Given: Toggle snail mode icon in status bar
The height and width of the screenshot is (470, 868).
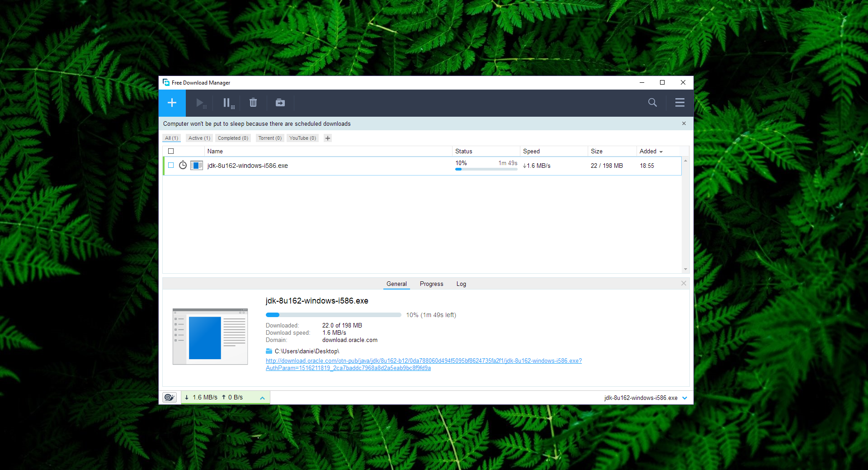Looking at the screenshot, I should [x=170, y=398].
